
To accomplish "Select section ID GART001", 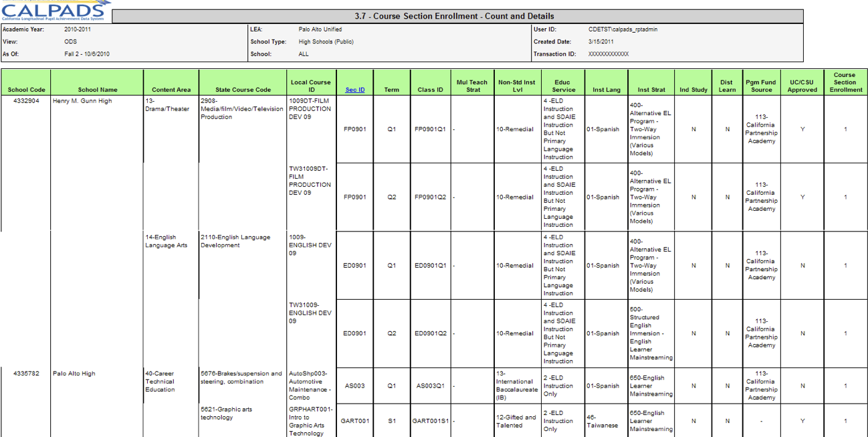I will point(354,421).
